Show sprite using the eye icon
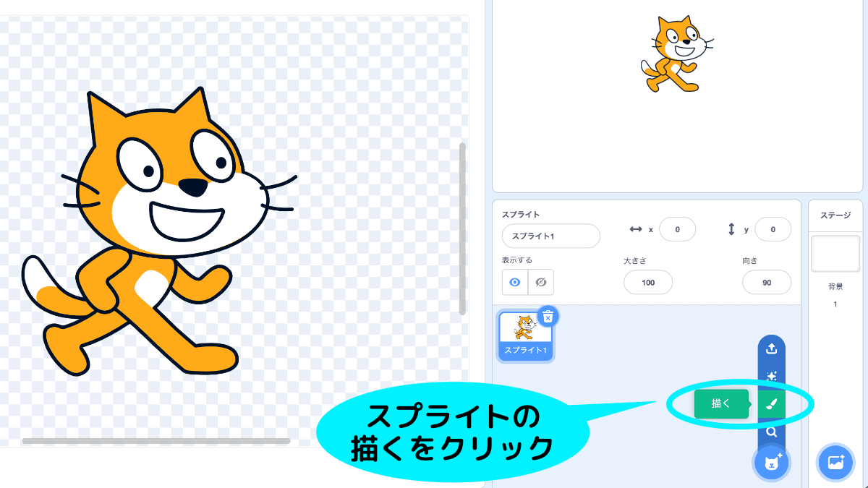 515,282
